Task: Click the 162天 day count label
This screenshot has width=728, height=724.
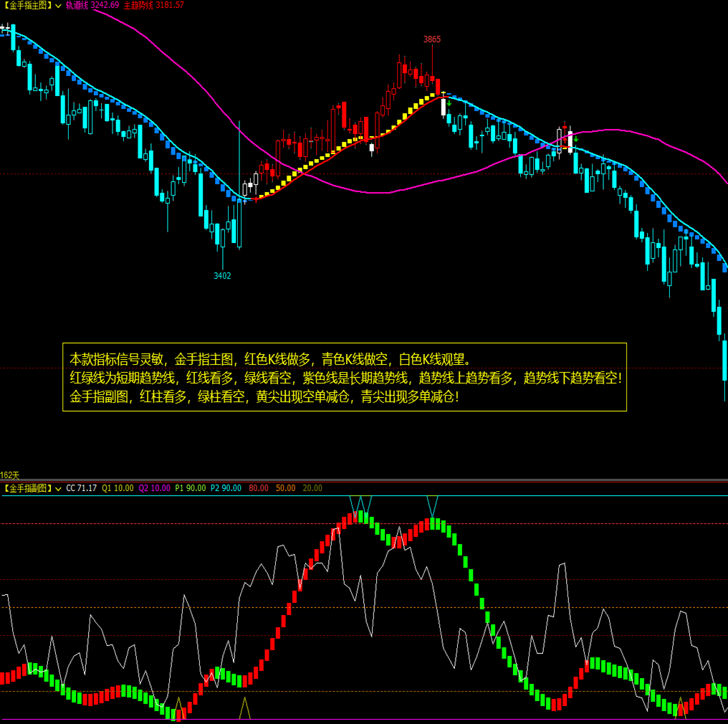Action: coord(10,475)
